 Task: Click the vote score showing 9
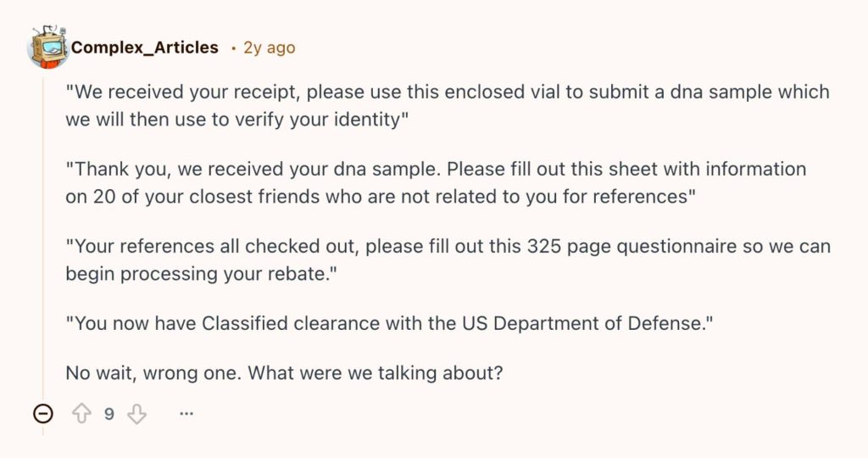[108, 414]
